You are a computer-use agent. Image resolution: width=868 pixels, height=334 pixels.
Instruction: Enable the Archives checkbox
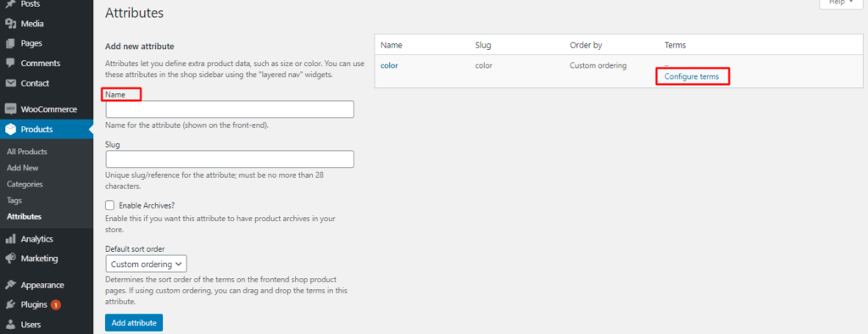[x=109, y=205]
